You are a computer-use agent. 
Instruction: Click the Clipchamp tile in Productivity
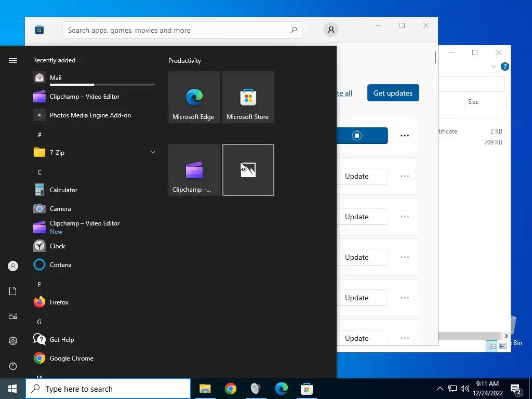(x=194, y=170)
